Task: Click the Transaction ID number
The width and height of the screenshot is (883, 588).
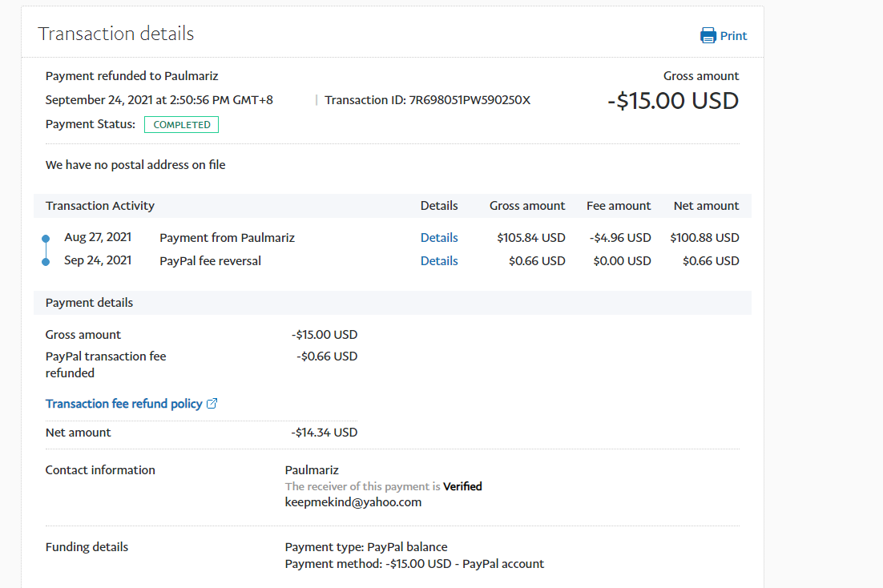Action: 470,100
